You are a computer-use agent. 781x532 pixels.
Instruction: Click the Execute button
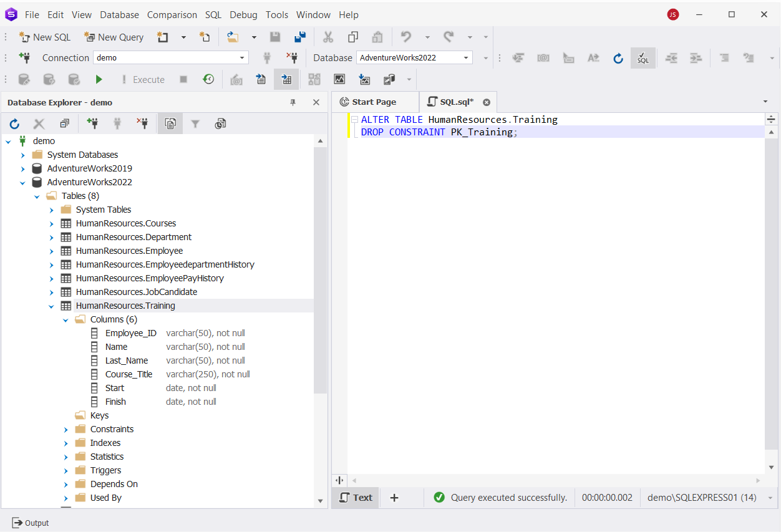point(143,79)
